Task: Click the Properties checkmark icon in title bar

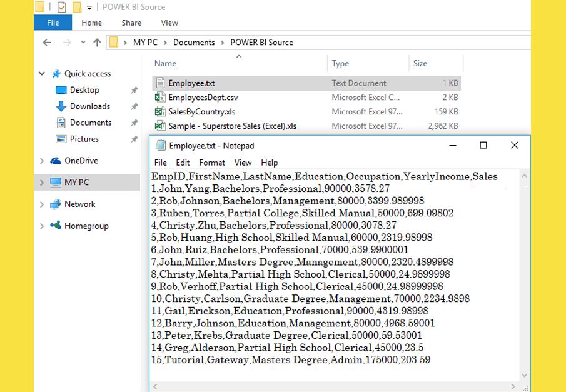Action: coord(61,8)
